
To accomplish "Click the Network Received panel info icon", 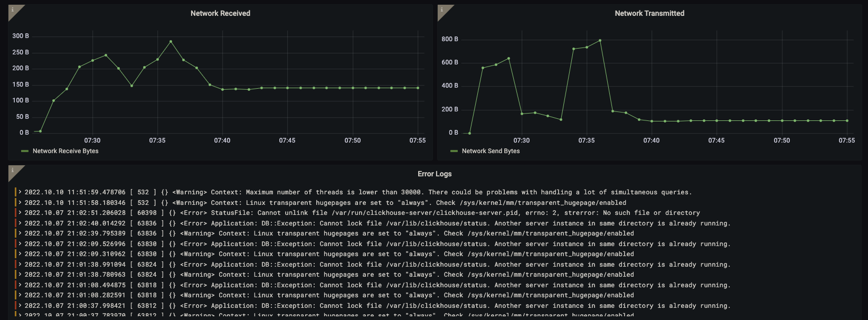I will point(13,10).
